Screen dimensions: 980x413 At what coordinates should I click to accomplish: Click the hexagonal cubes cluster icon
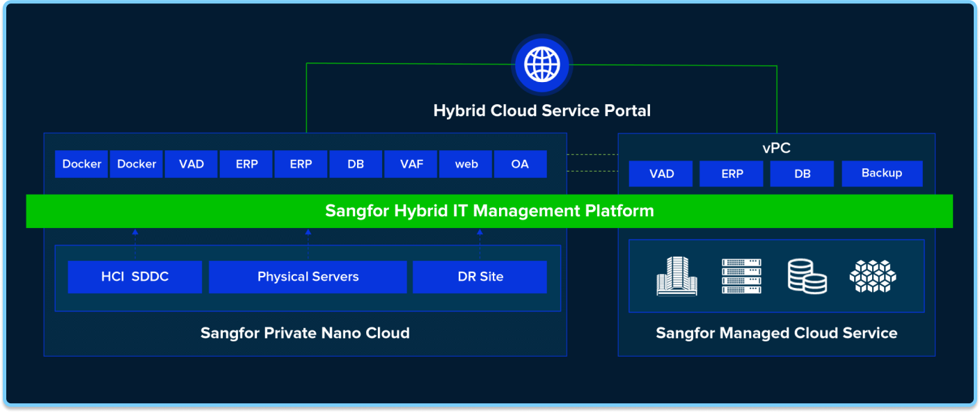pyautogui.click(x=872, y=276)
